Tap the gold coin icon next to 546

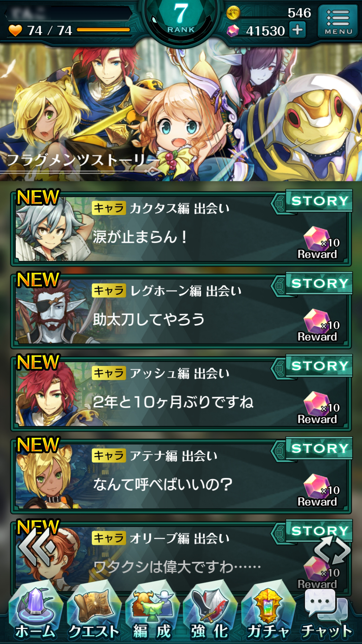[x=233, y=13]
